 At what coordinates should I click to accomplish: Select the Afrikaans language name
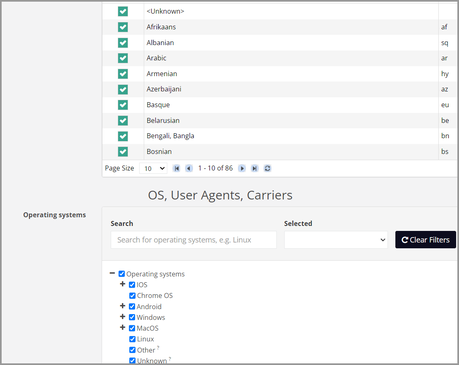point(161,27)
